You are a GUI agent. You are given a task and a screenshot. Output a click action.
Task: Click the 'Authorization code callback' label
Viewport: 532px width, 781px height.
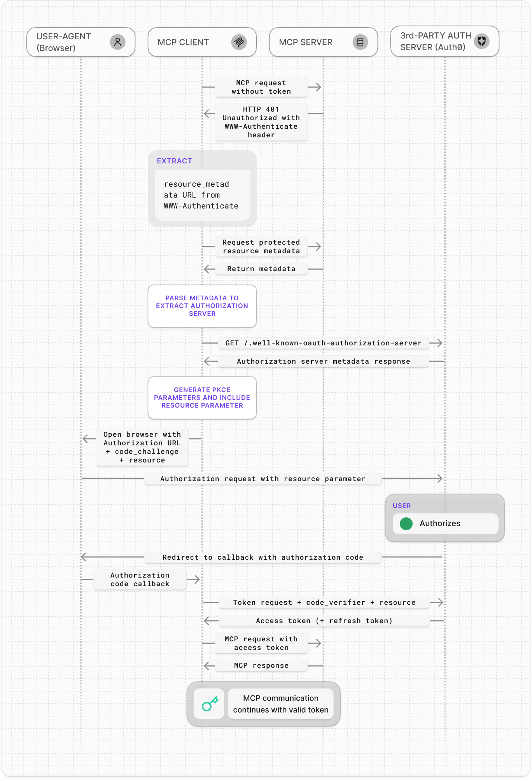(140, 580)
